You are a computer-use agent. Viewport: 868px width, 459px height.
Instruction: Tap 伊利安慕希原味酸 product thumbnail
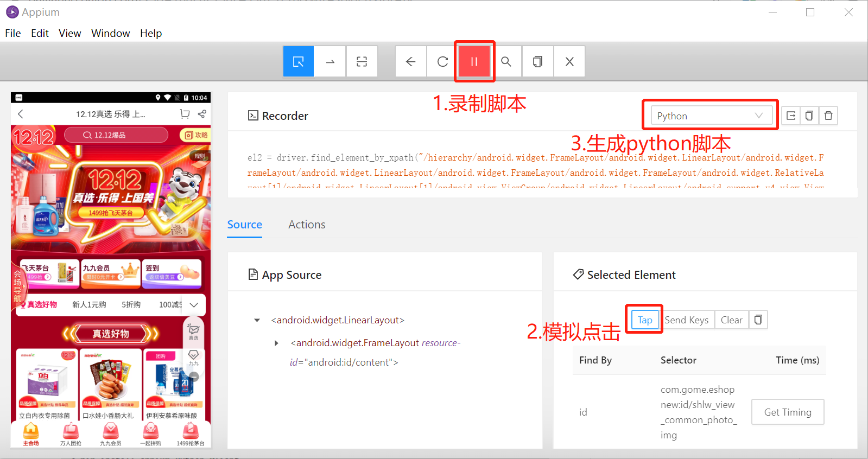[174, 379]
